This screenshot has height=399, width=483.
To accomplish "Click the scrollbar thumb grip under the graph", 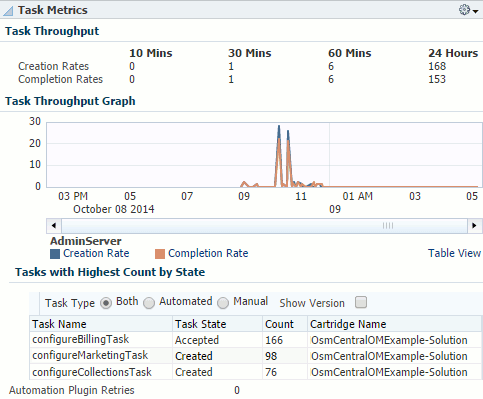I will coord(388,226).
